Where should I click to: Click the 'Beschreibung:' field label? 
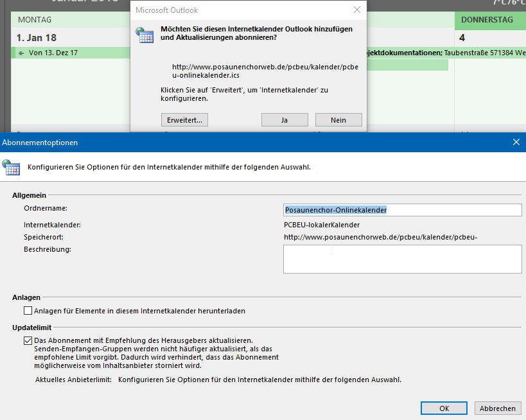pos(48,249)
